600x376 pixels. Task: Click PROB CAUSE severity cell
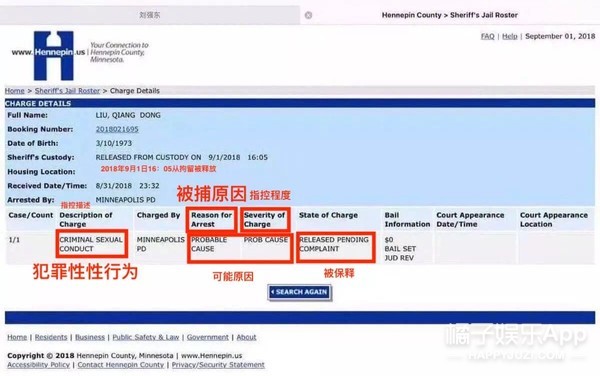pos(266,240)
